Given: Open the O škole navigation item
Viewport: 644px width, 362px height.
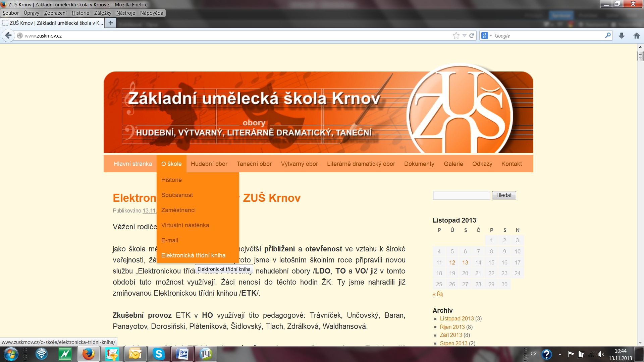Looking at the screenshot, I should coord(171,164).
